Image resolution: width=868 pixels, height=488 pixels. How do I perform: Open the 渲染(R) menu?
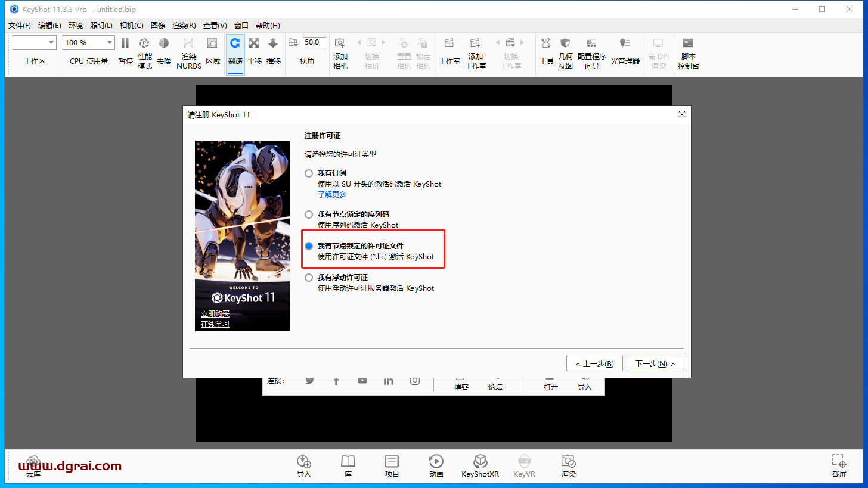pos(184,26)
